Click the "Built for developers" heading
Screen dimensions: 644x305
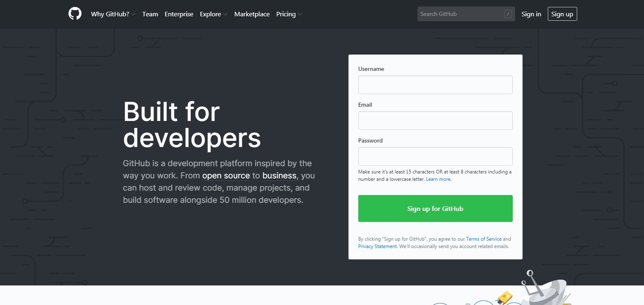[x=192, y=125]
